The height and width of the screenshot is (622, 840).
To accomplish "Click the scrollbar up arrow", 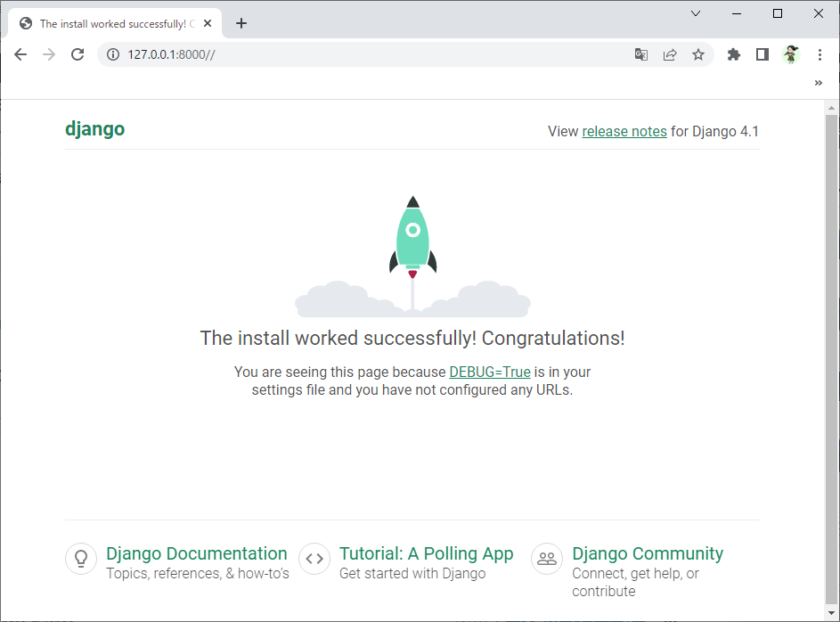I will pos(831,108).
